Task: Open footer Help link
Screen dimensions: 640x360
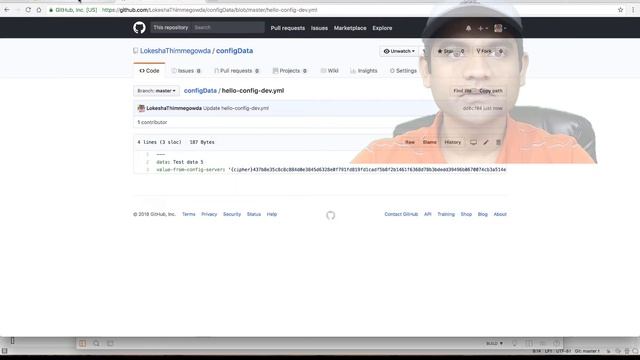Action: pyautogui.click(x=272, y=214)
